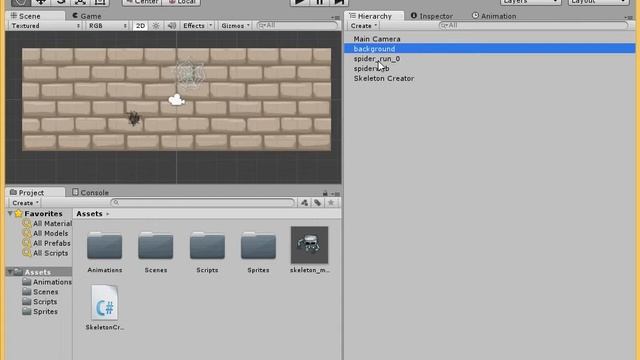Select Scripts folder in project tree
Screen dimensions: 640x360
(40, 301)
